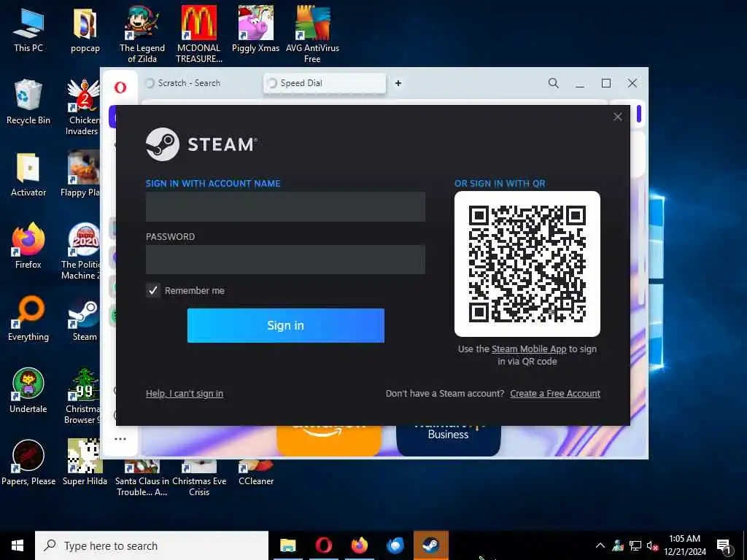This screenshot has width=747, height=560.
Task: Open Thunderbird from the taskbar
Action: coord(395,545)
